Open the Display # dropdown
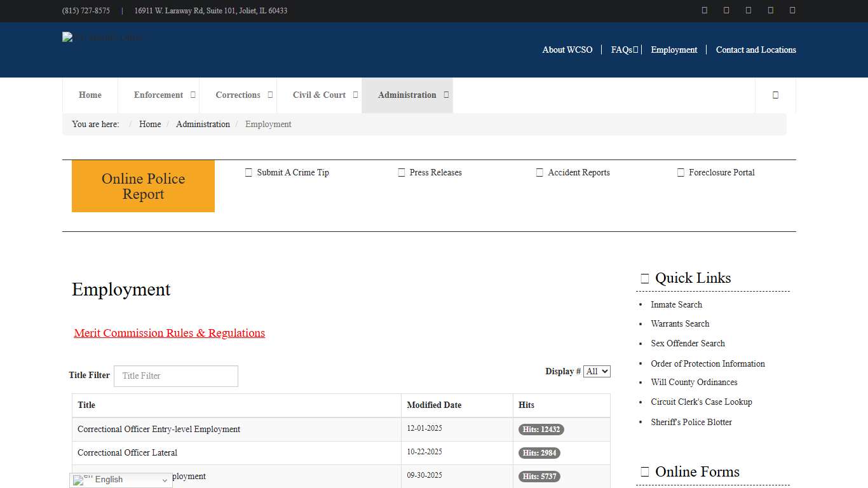Image resolution: width=868 pixels, height=488 pixels. [x=597, y=371]
